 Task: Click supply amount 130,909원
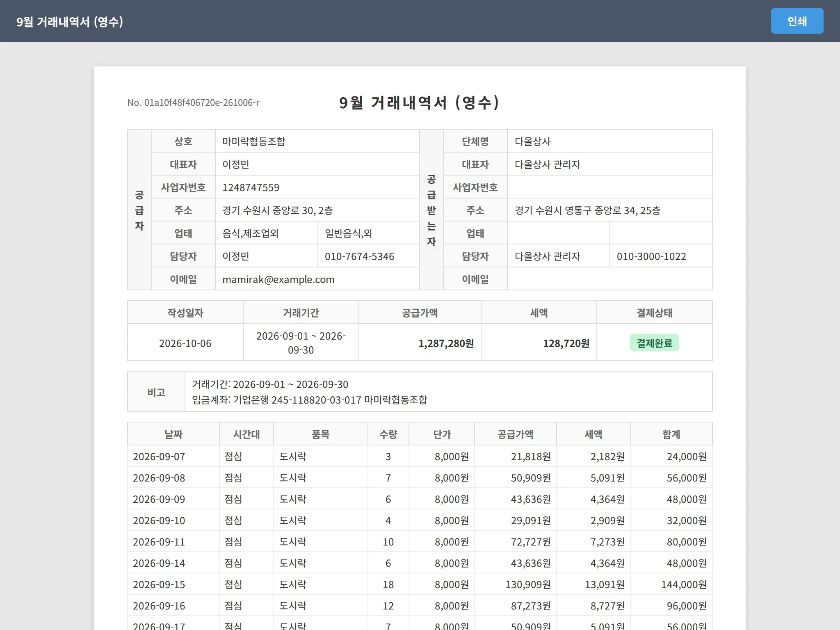528,584
